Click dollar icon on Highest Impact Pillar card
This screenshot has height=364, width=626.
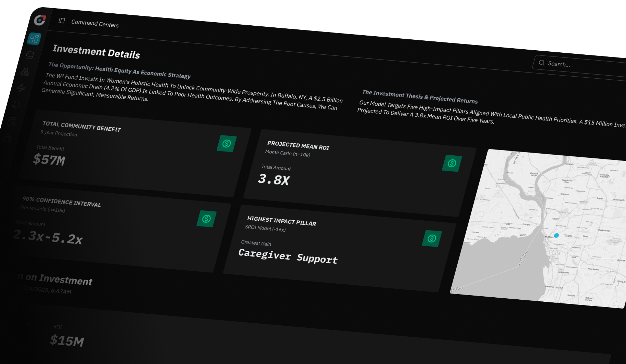coord(432,238)
